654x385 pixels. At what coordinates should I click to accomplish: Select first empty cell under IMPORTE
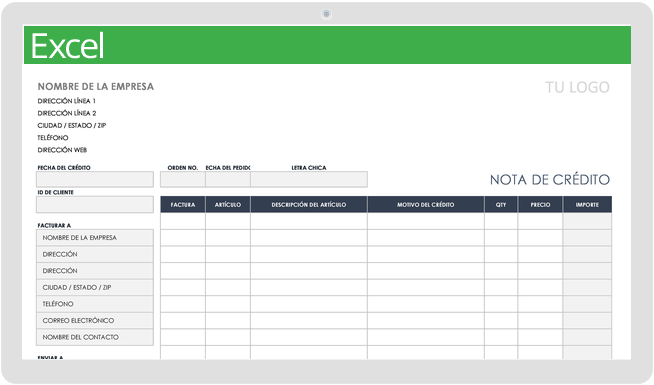tap(587, 221)
